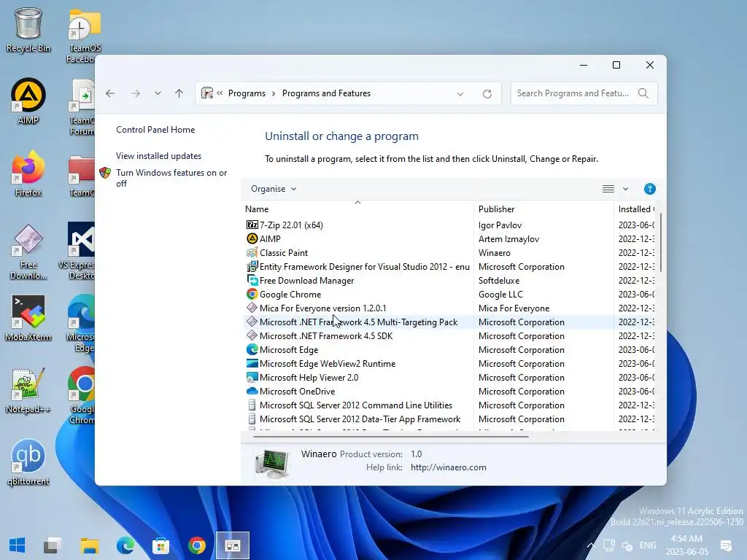Click Free Download Manager list icon

point(252,281)
